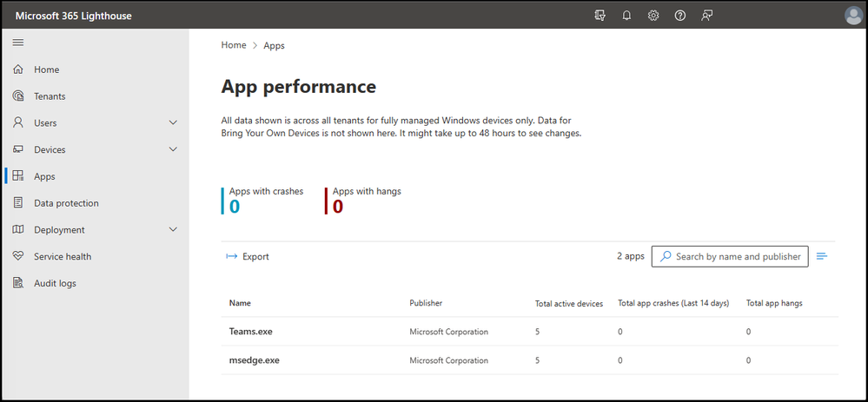Click the Devices monitor icon in sidebar

click(x=18, y=149)
